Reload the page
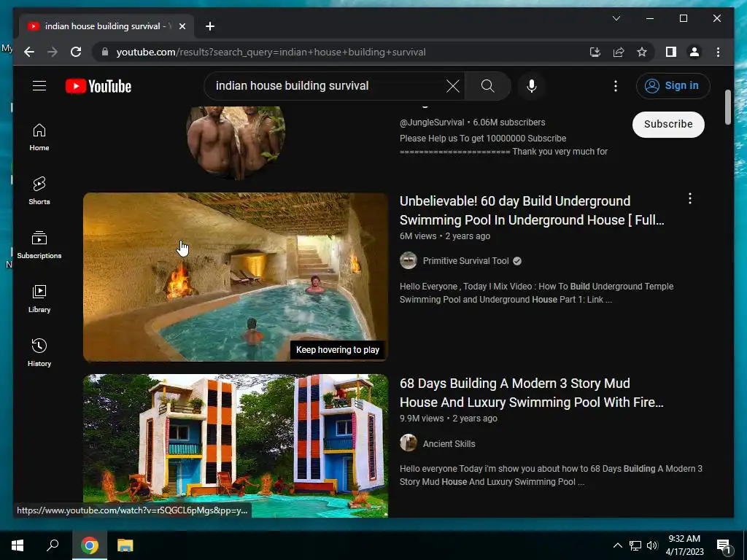This screenshot has height=560, width=747. click(76, 52)
